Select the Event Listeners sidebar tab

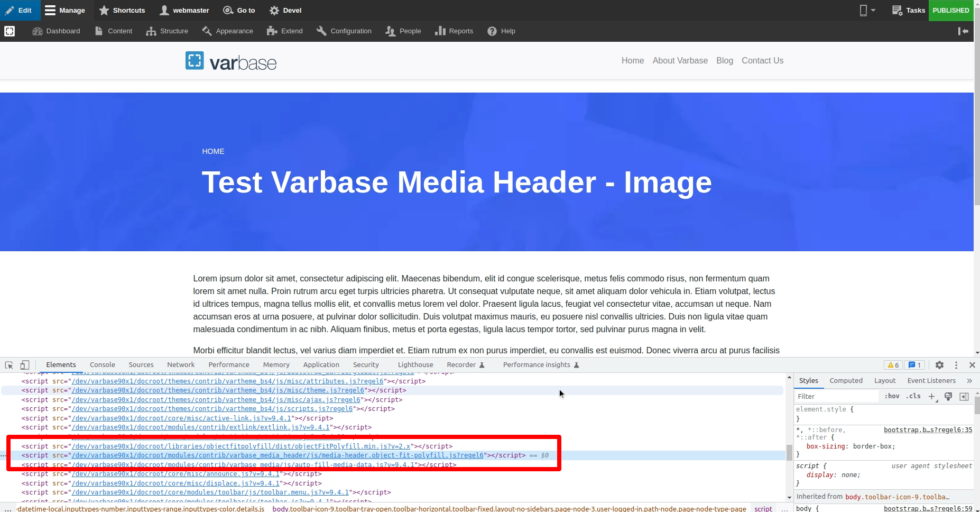click(x=931, y=380)
